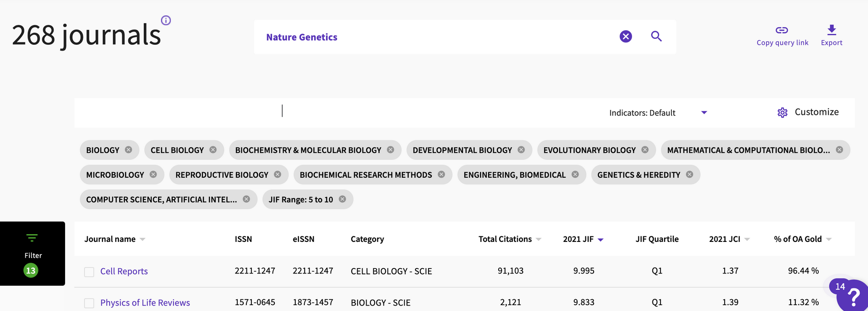Remove MATHEMATICAL & COMPUTATIONAL BIOLOGY filter chip
Viewport: 868px width, 311px height.
tap(840, 150)
